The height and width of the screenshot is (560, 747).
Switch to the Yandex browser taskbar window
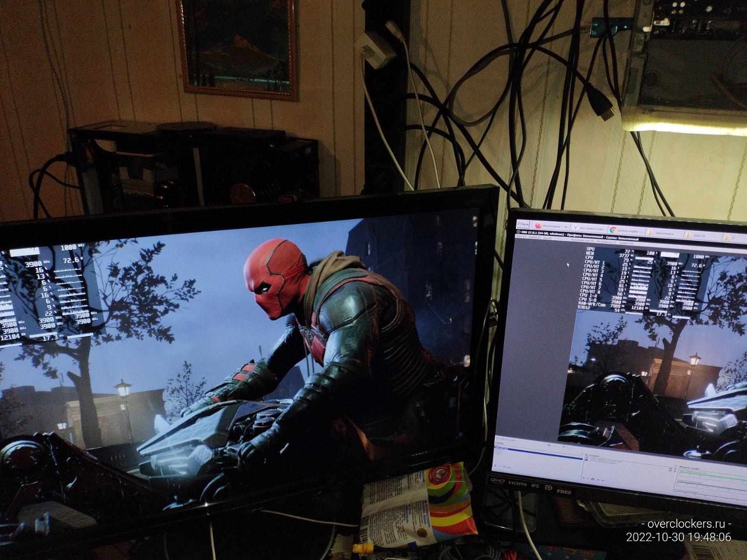[590, 228]
